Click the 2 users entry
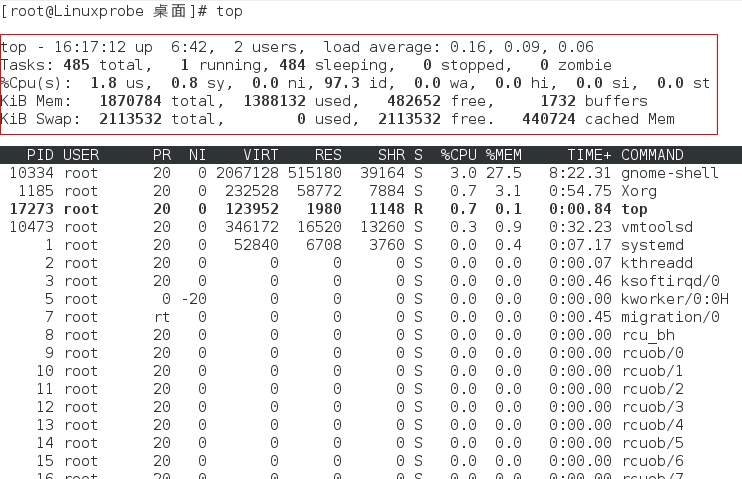The width and height of the screenshot is (742, 479). (270, 47)
